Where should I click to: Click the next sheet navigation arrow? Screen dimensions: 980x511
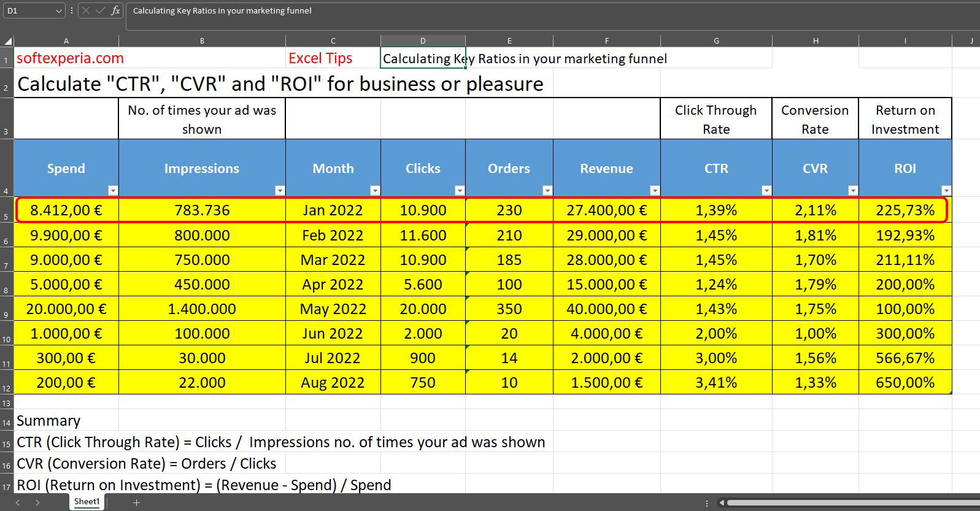pyautogui.click(x=37, y=502)
